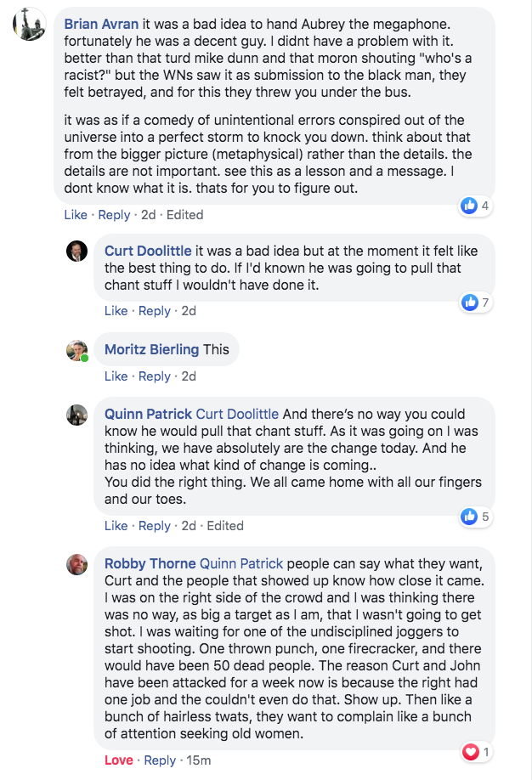Open the Edited label on Quinn Patrick's comment
The image size is (532, 780).
click(224, 526)
